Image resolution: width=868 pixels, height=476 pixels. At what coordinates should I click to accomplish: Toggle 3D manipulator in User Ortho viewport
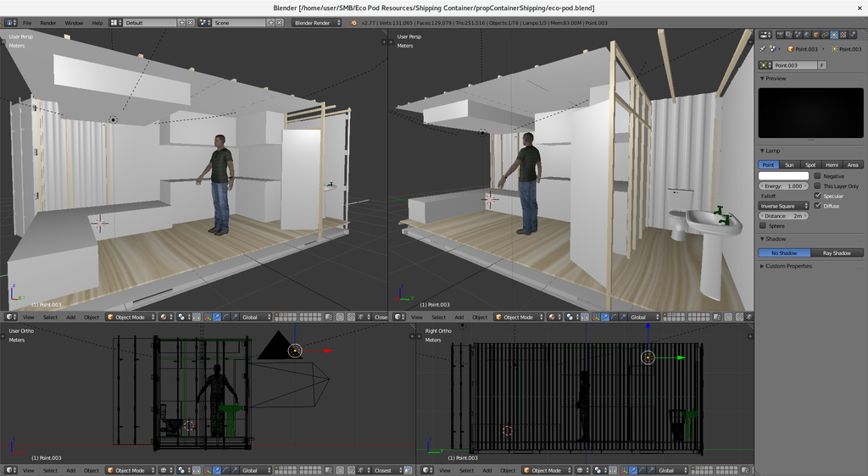point(207,470)
